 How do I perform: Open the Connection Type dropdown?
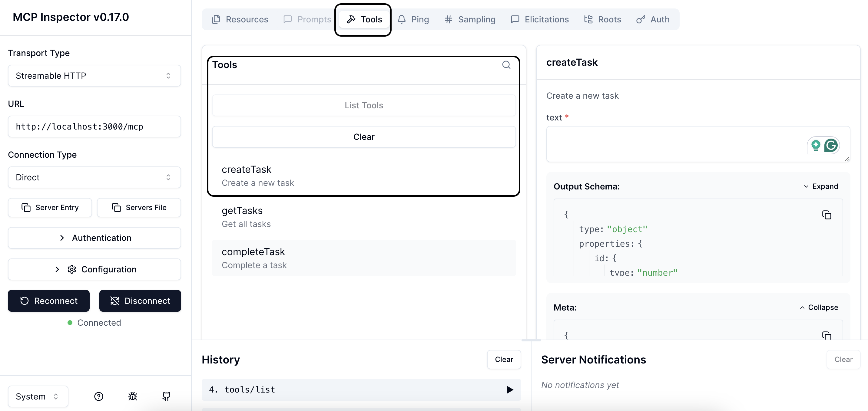(94, 177)
